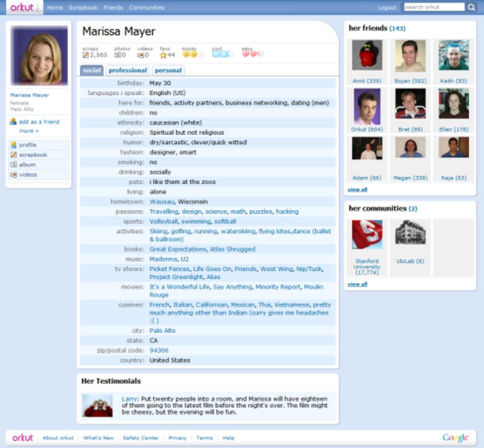Expand the 'more »' options link
Screen dimensions: 484x448
click(29, 131)
